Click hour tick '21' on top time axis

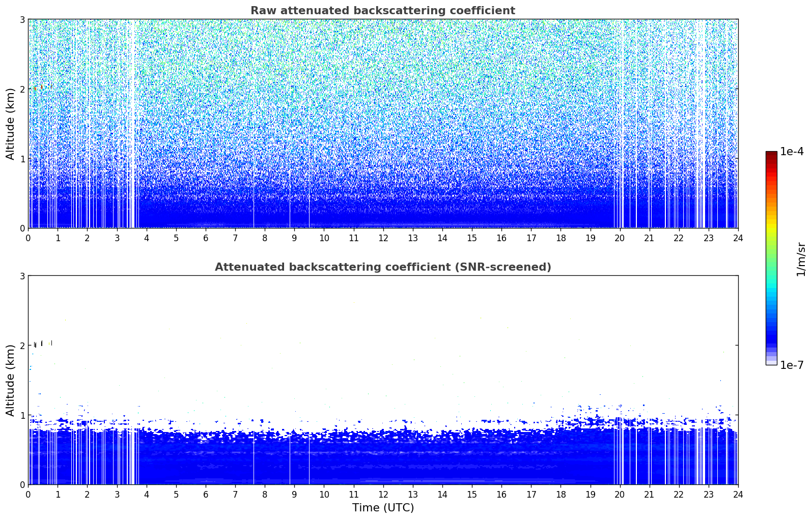(x=649, y=238)
